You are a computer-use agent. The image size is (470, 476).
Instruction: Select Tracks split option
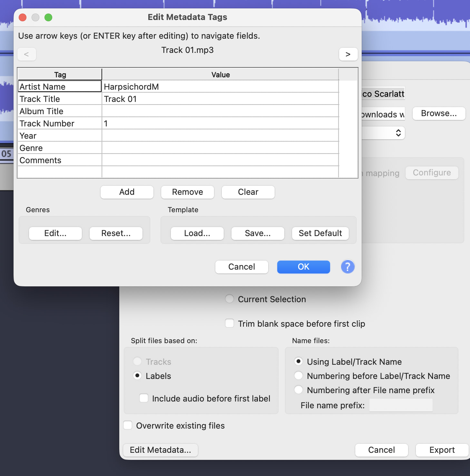(x=137, y=361)
